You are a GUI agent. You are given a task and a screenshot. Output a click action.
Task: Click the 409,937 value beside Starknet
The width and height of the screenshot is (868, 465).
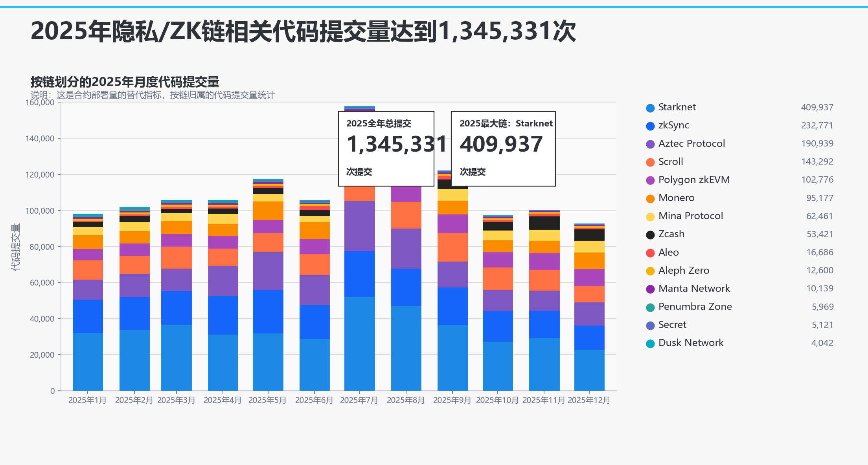[x=817, y=107]
